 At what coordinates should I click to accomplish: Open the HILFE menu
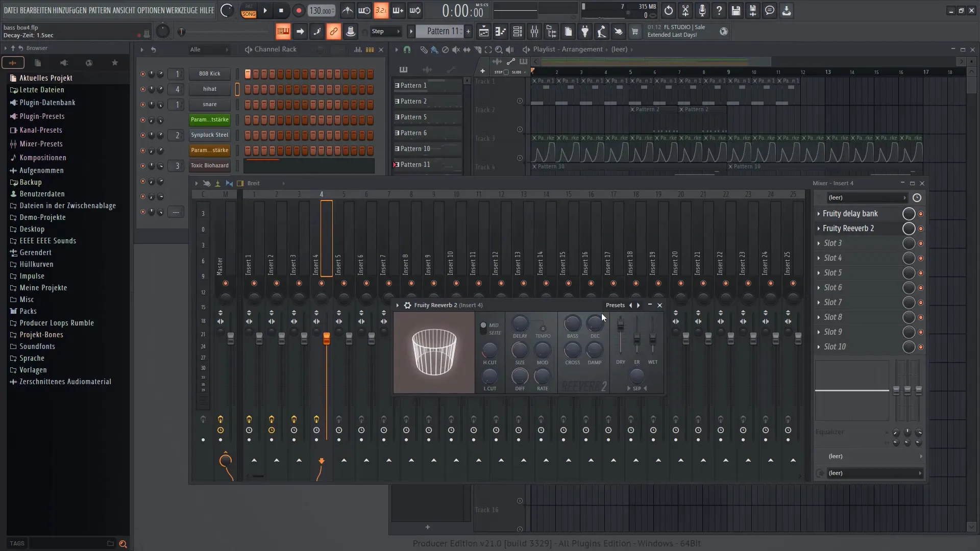(207, 10)
